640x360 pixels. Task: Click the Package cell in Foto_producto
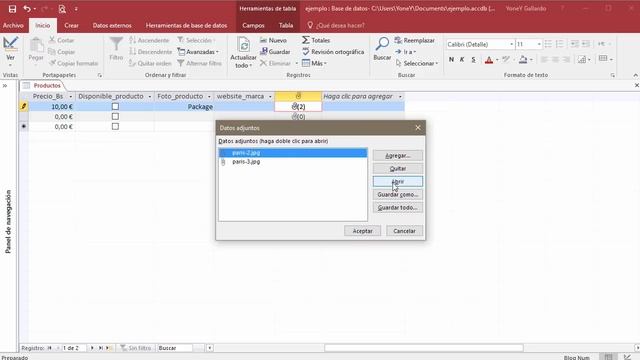tap(184, 107)
